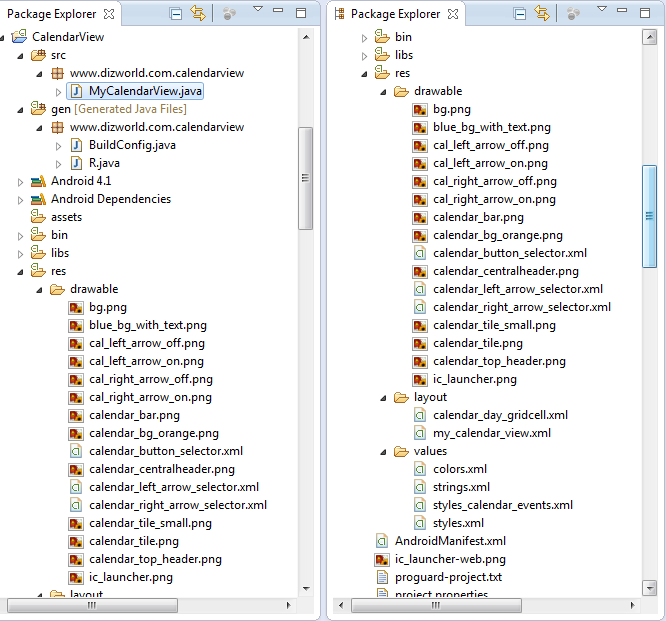Viewport: 666px width, 621px height.
Task: Select blue_bg_with_text.png in left panel
Action: click(148, 325)
